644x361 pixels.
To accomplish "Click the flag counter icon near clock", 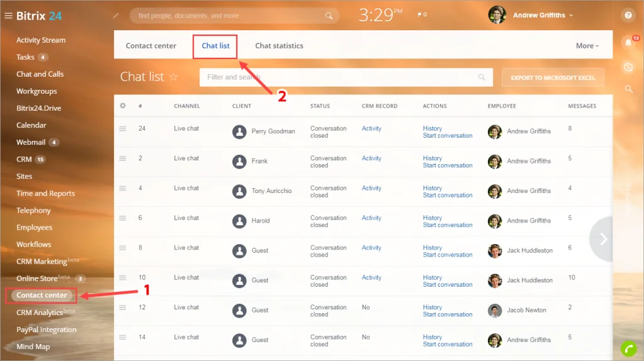I will [x=422, y=14].
